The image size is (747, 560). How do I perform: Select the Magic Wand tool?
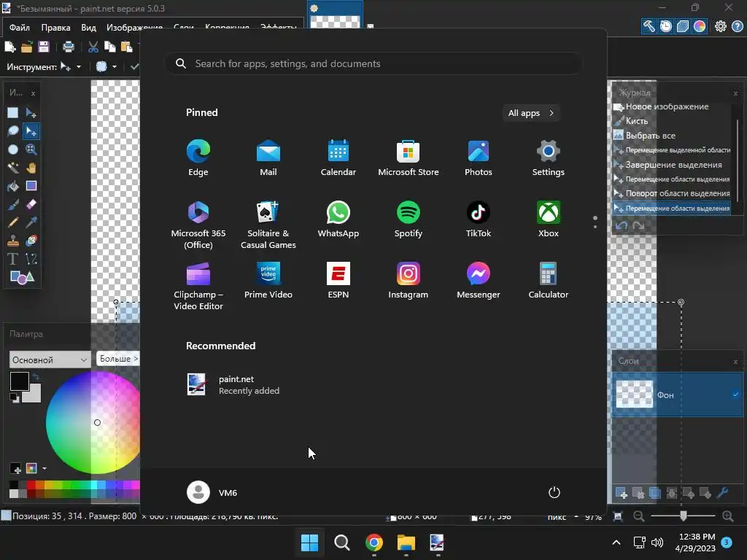click(13, 168)
